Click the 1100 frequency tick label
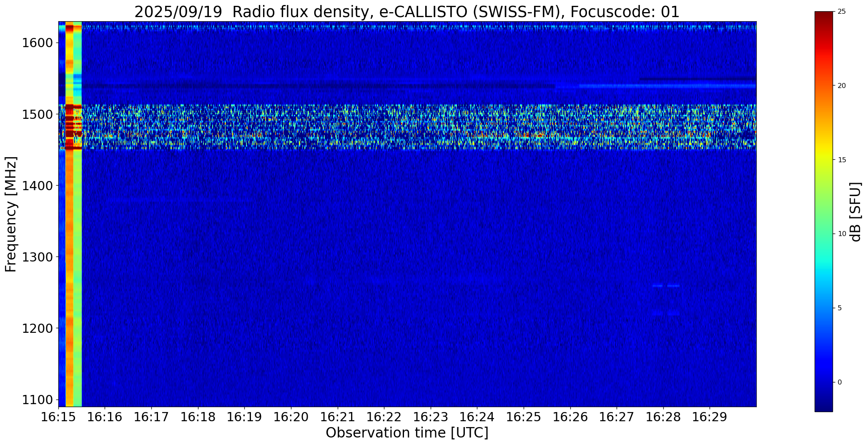Image resolution: width=868 pixels, height=445 pixels. (x=38, y=400)
